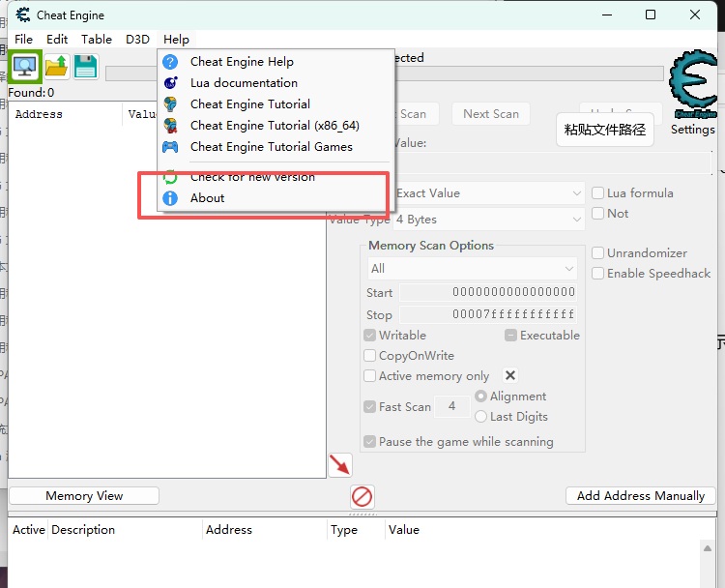Enable the Unrandomizer checkbox
Image resolution: width=725 pixels, height=588 pixels.
coord(597,253)
